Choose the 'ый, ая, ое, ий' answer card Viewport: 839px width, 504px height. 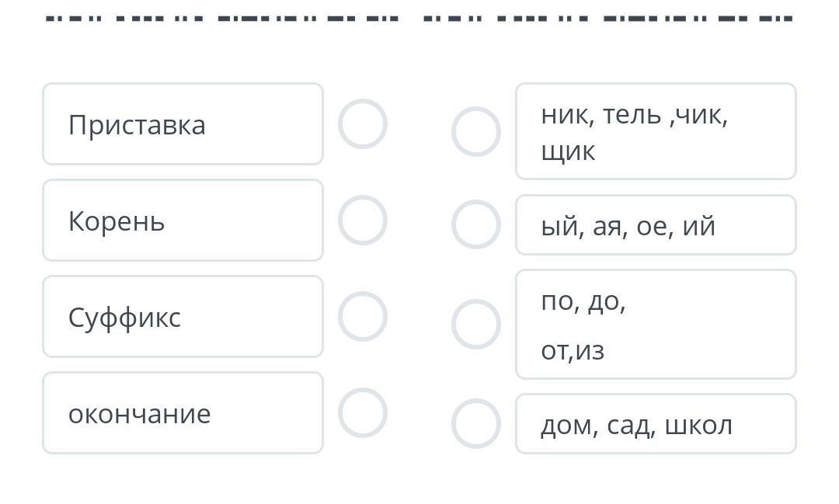click(656, 225)
